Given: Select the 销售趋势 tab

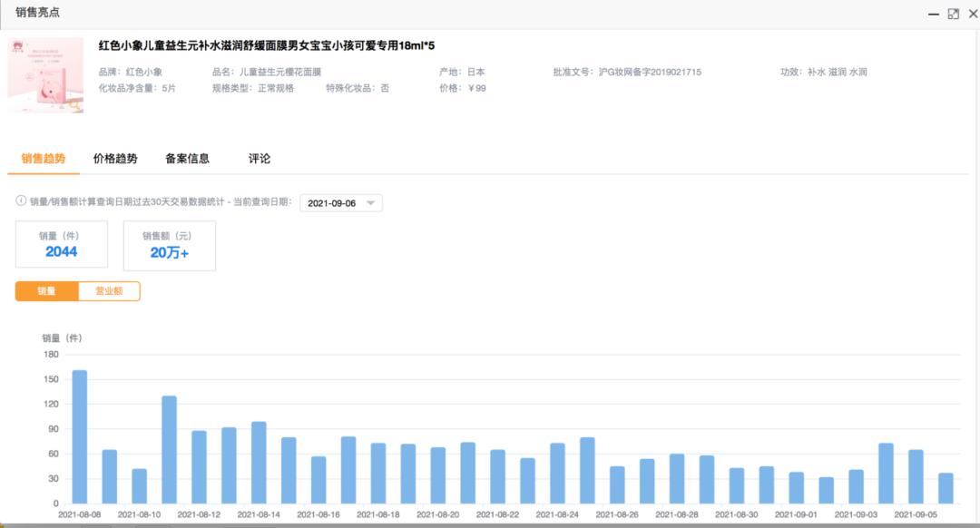Looking at the screenshot, I should (x=44, y=159).
